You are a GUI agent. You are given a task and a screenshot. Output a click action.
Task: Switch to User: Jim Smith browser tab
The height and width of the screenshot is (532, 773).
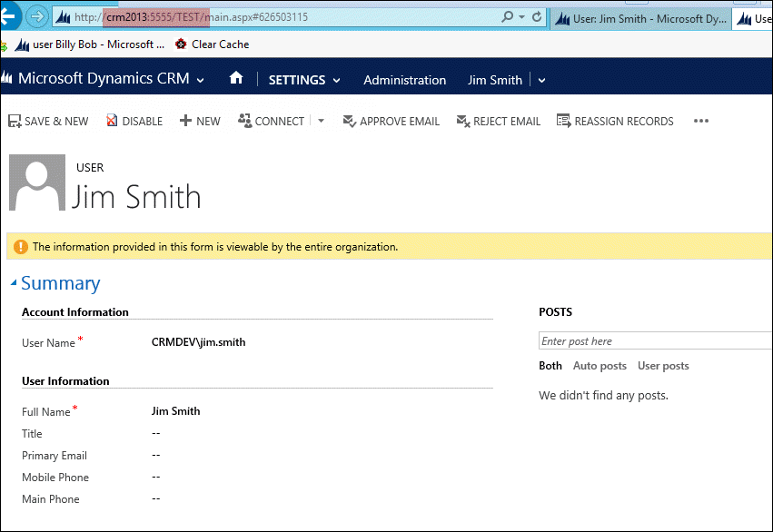(639, 19)
